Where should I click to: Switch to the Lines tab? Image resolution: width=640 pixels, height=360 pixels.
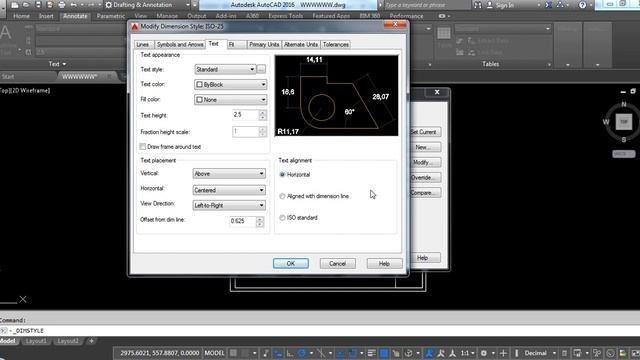click(143, 44)
